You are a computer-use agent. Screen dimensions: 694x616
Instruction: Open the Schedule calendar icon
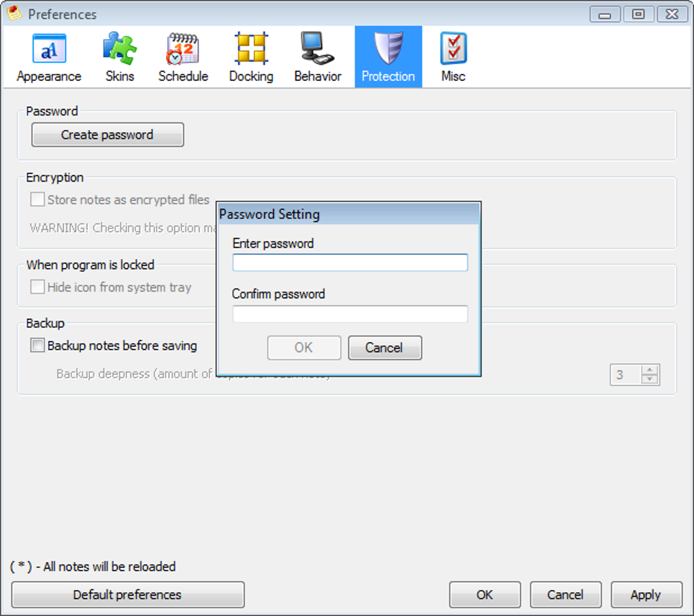click(182, 49)
